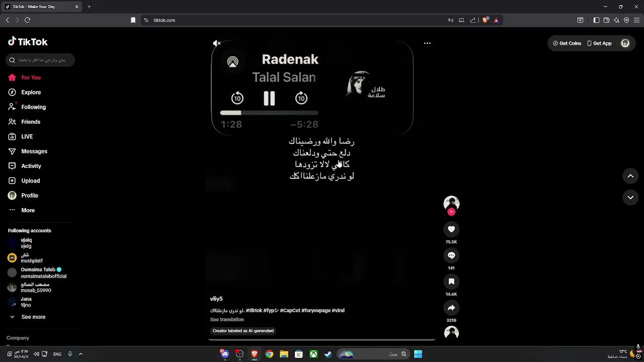Save the video with the bookmark icon

451,282
